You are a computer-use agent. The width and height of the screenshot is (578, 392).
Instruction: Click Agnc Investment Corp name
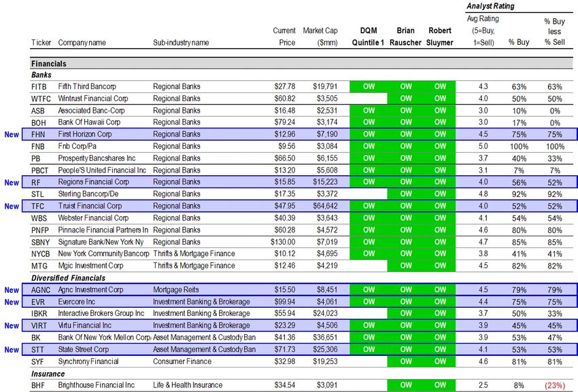pyautogui.click(x=90, y=289)
